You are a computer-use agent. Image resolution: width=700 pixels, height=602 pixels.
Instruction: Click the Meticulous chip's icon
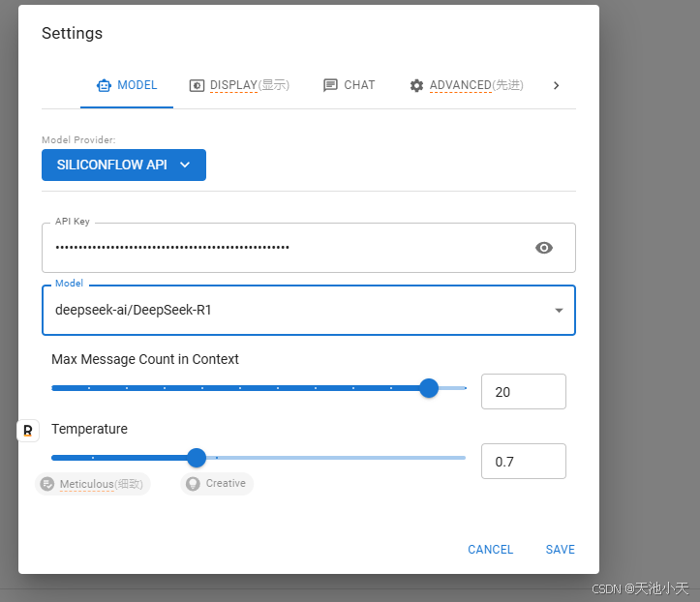(46, 484)
